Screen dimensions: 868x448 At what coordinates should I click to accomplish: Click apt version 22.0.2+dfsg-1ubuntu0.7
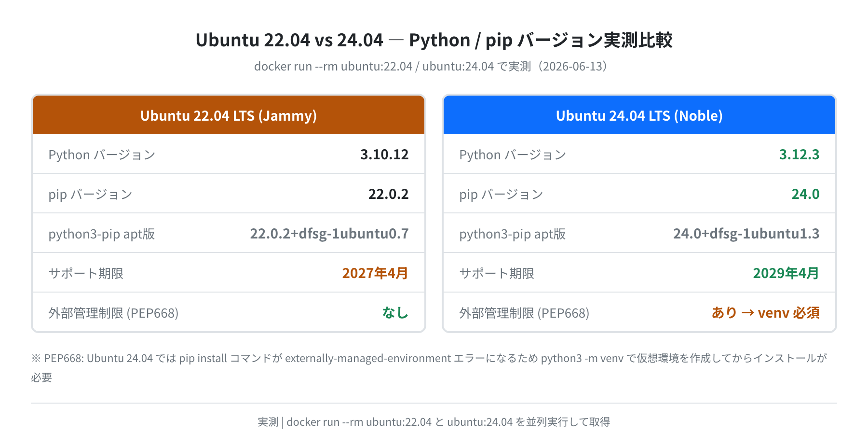(329, 234)
